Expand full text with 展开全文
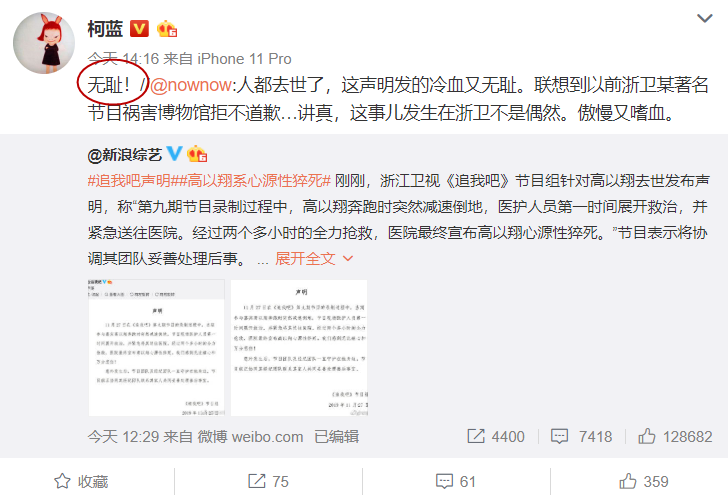This screenshot has width=728, height=500. (314, 259)
